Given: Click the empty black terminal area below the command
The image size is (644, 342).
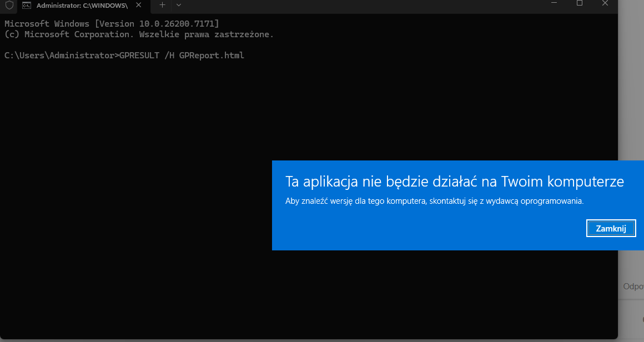Looking at the screenshot, I should coord(139,194).
